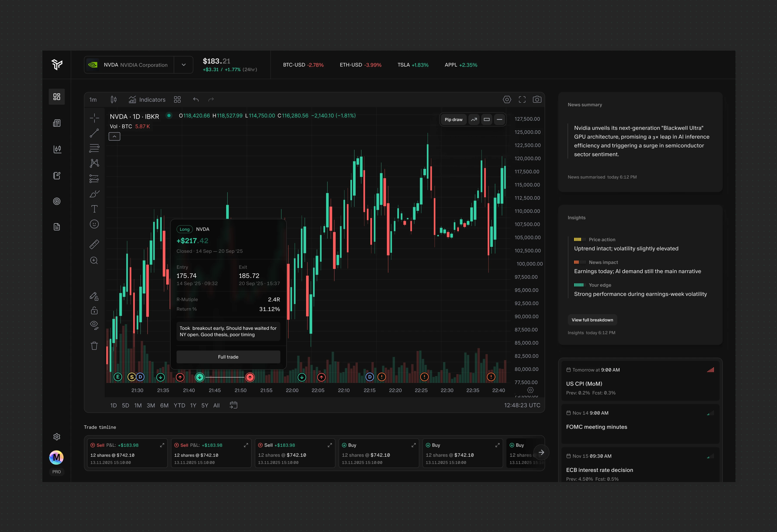
Task: Open the settings gear in sidebar
Action: [x=56, y=437]
